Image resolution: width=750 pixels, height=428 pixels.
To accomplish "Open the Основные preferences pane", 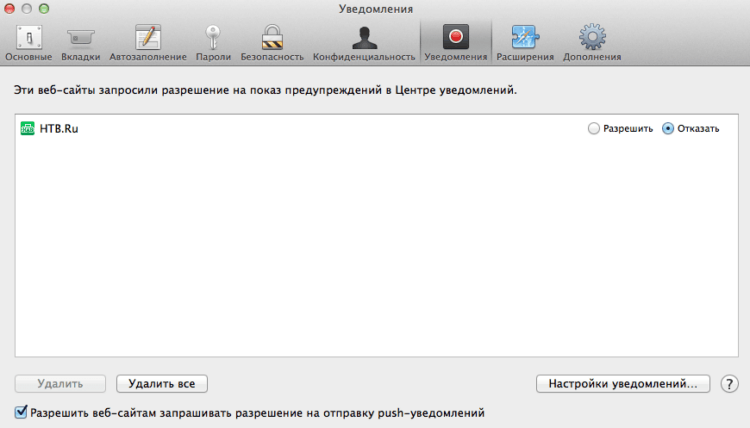I will coord(28,41).
